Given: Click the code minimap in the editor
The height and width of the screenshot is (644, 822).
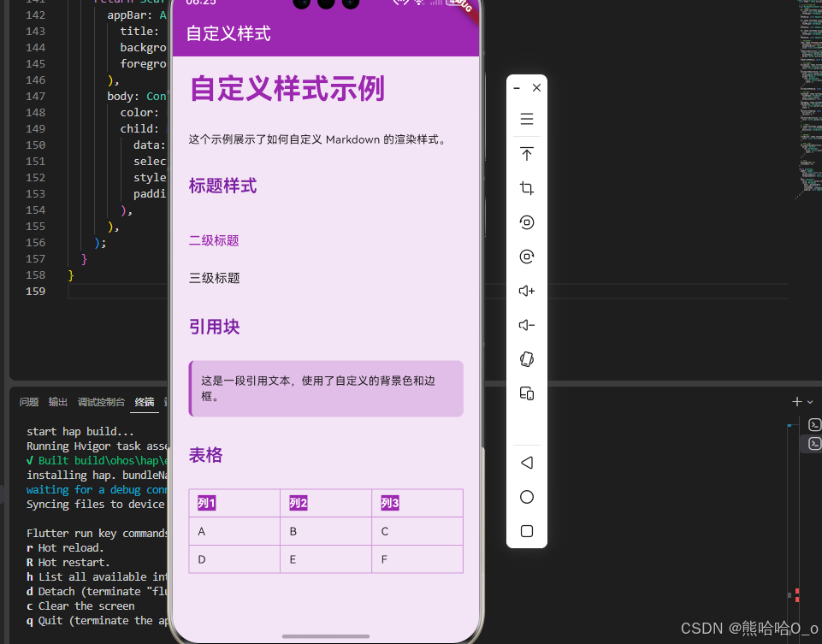Looking at the screenshot, I should [x=807, y=99].
